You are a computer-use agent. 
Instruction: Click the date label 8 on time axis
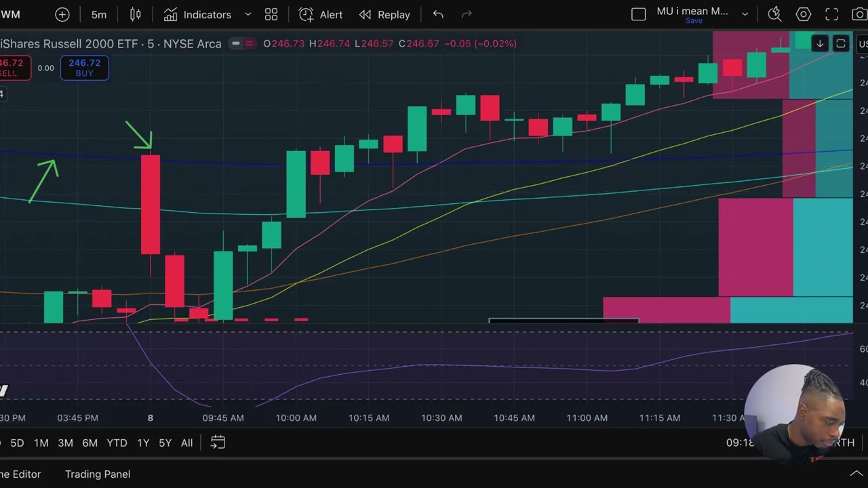coord(151,418)
